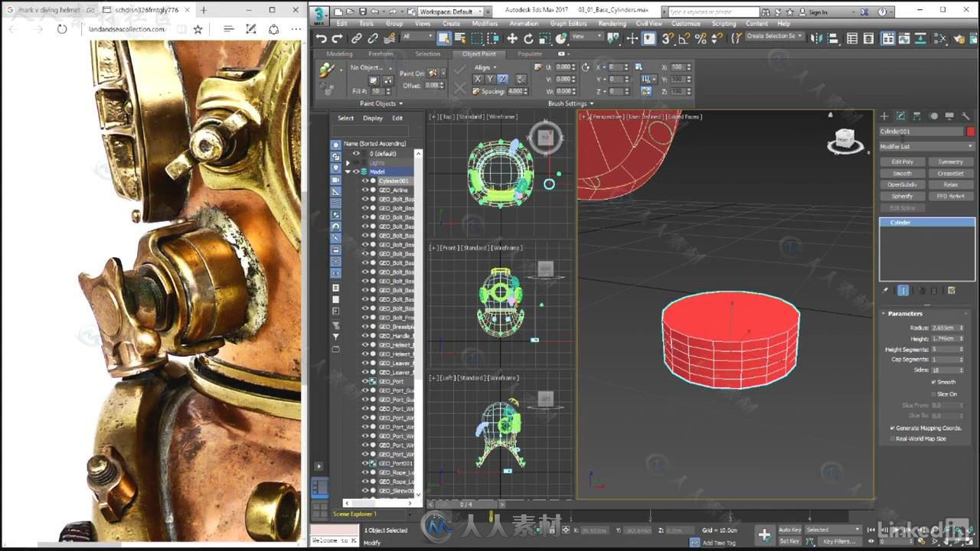Click the paintbrush Paint icon in Object Paint
This screenshot has height=551, width=980.
(x=327, y=70)
